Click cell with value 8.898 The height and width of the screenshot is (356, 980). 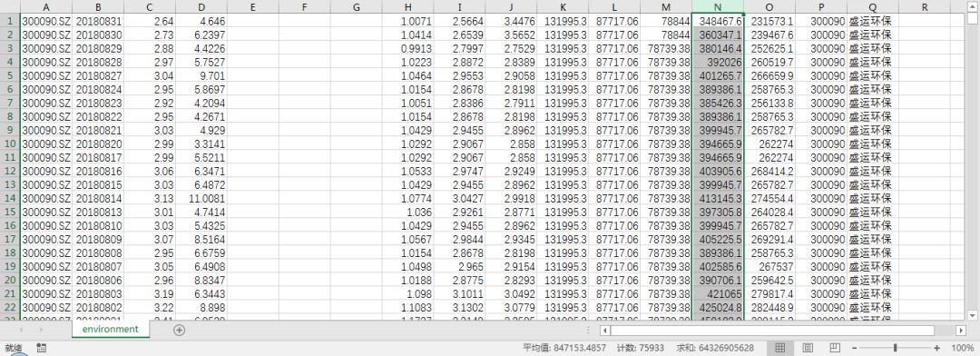point(201,307)
